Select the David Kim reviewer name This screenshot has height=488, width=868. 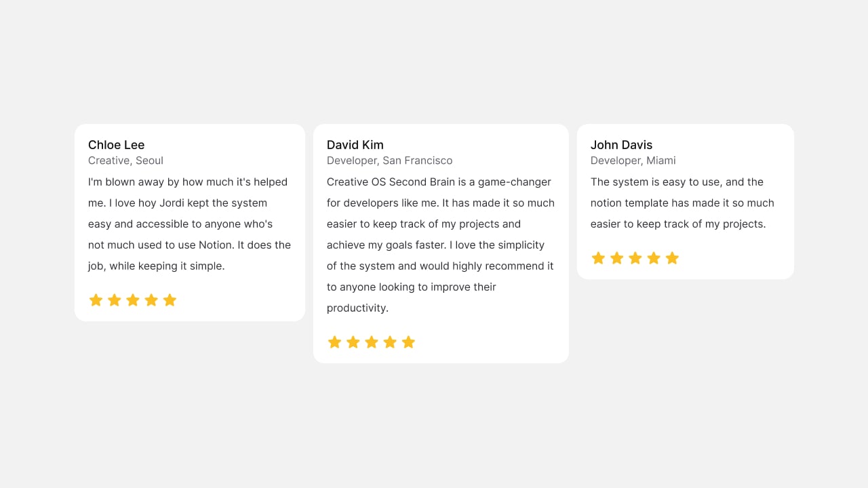click(x=355, y=144)
